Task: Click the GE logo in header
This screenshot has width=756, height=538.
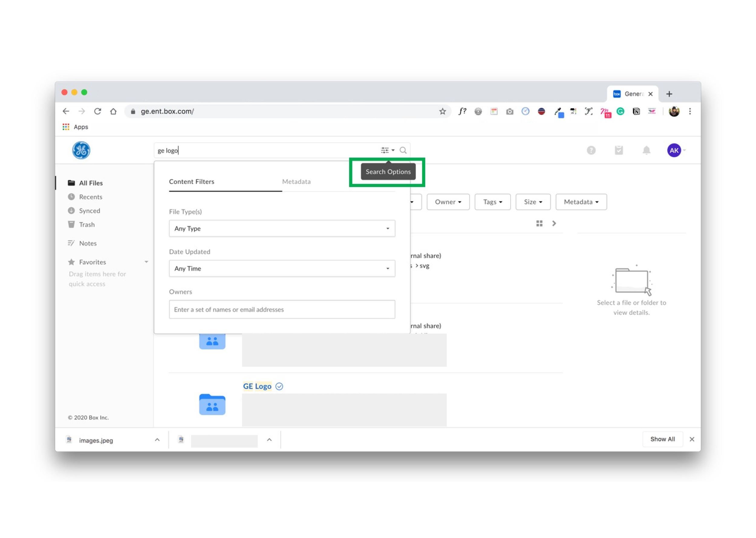Action: (x=81, y=150)
